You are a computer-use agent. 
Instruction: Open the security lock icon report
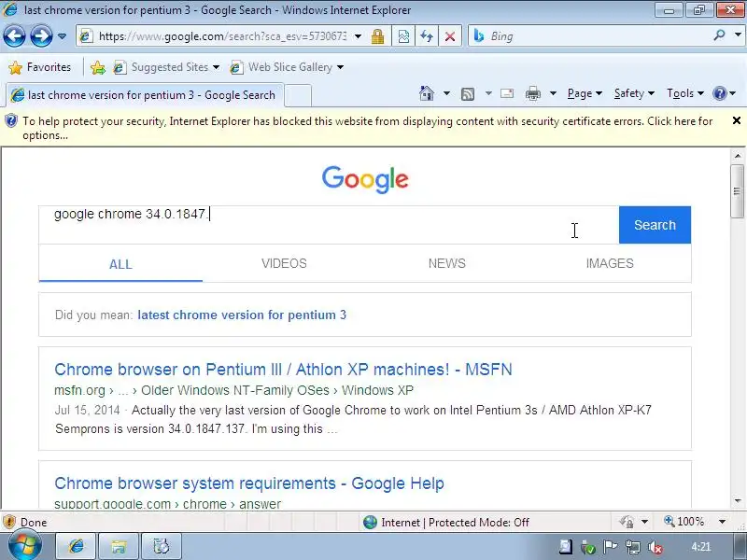[x=378, y=36]
